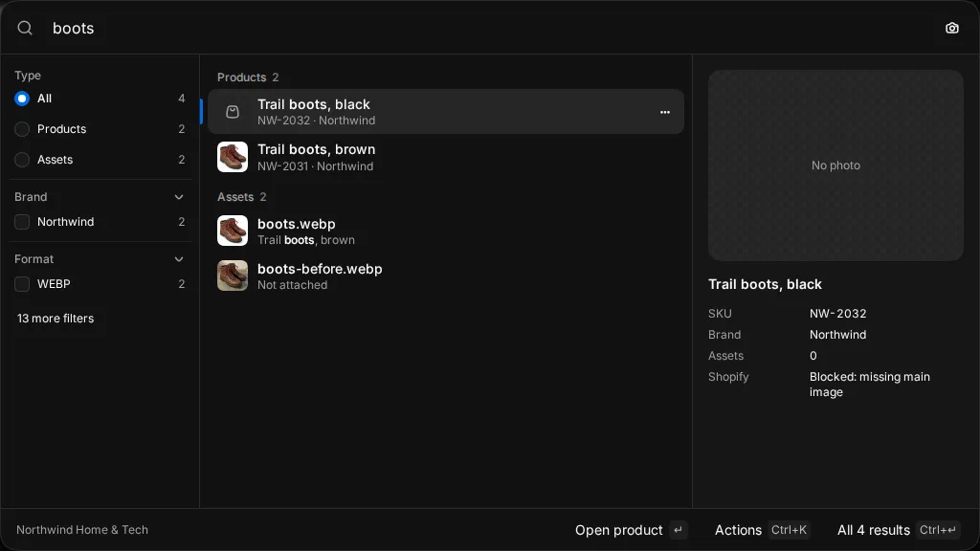
Task: Click NW-2031 · Northwind subtitle
Action: 315,166
